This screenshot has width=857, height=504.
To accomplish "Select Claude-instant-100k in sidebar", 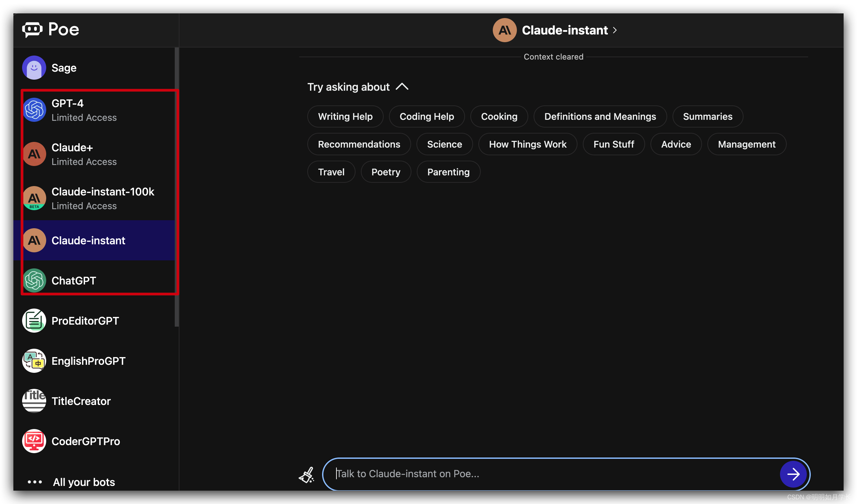I will coord(94,198).
